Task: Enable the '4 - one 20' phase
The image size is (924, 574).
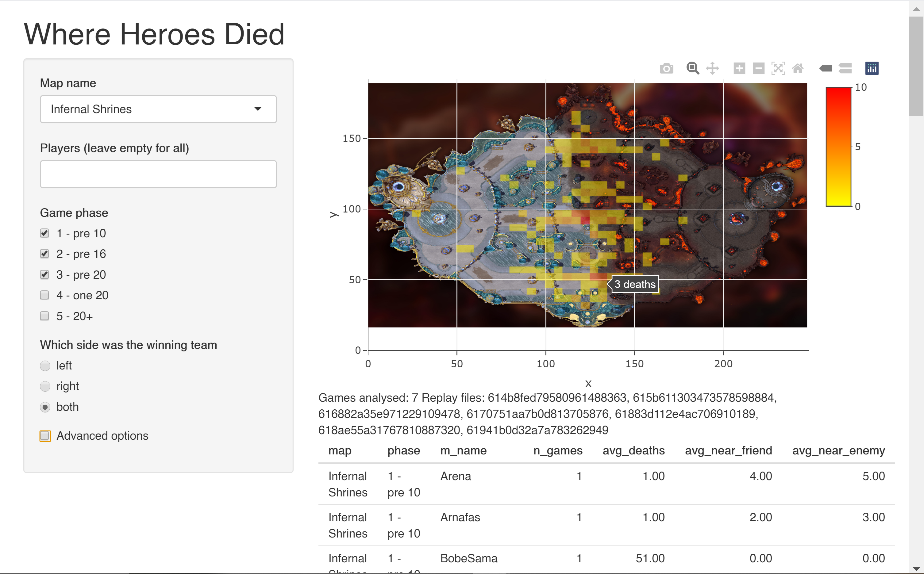Action: (x=44, y=295)
